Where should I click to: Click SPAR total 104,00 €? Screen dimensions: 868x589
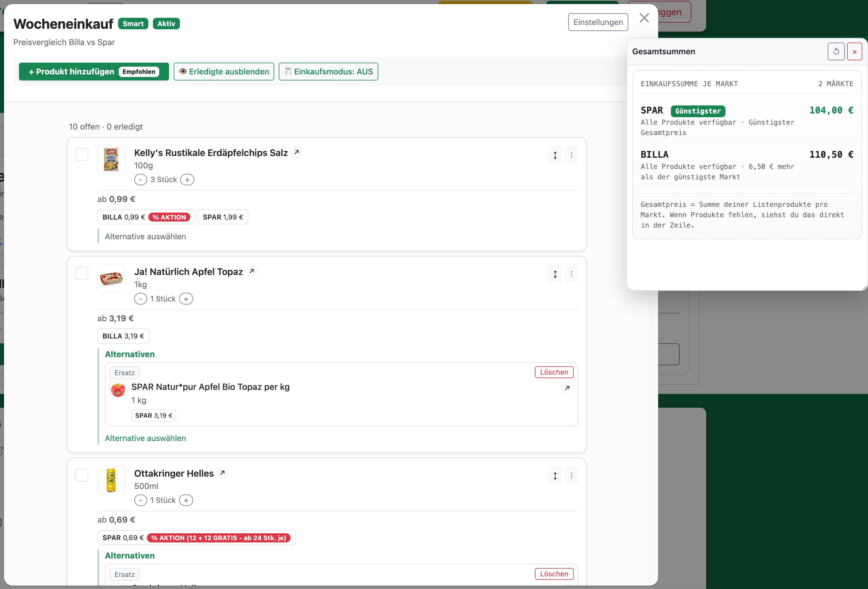(x=831, y=110)
